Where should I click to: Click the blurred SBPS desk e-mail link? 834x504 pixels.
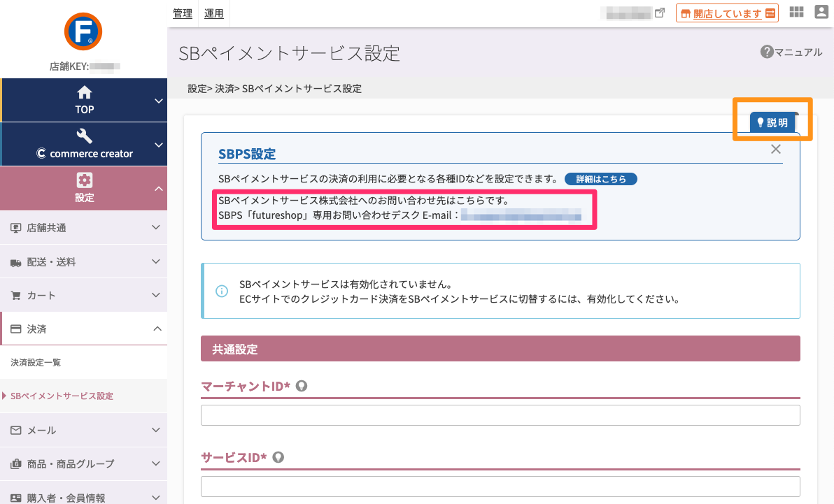click(x=521, y=215)
